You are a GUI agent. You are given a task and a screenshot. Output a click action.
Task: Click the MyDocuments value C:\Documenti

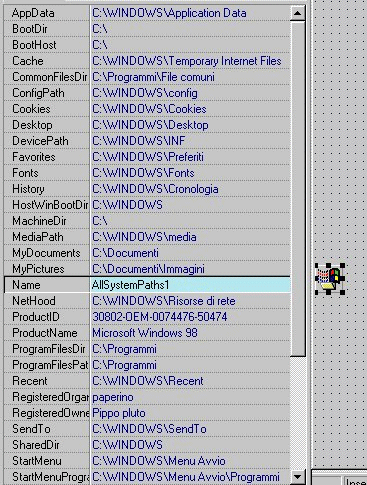pyautogui.click(x=125, y=253)
